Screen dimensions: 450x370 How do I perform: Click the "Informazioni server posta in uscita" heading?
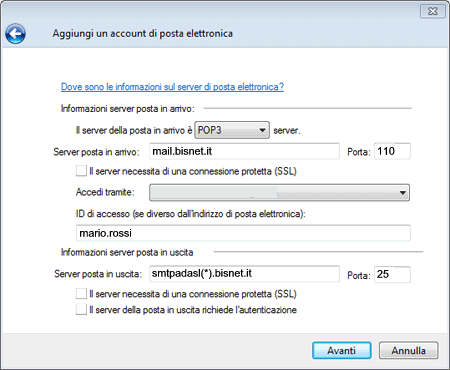(x=127, y=252)
